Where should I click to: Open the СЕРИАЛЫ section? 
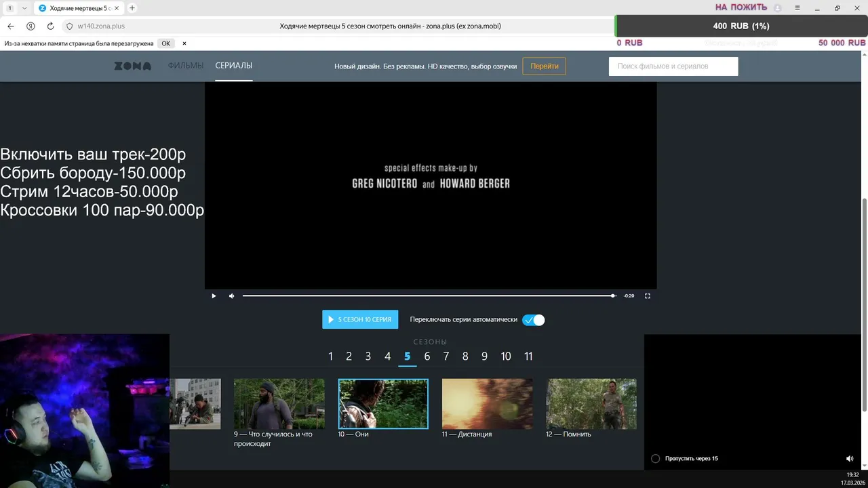tap(234, 66)
